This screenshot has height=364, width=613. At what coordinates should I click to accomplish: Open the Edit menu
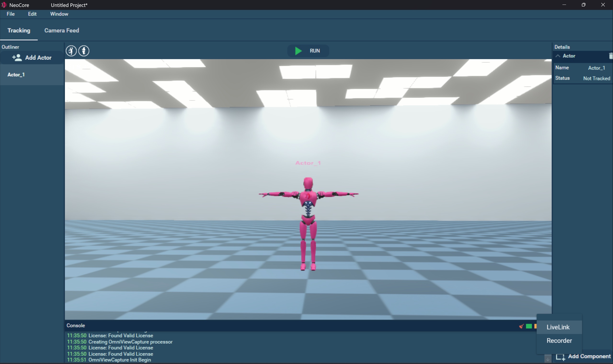click(x=32, y=14)
